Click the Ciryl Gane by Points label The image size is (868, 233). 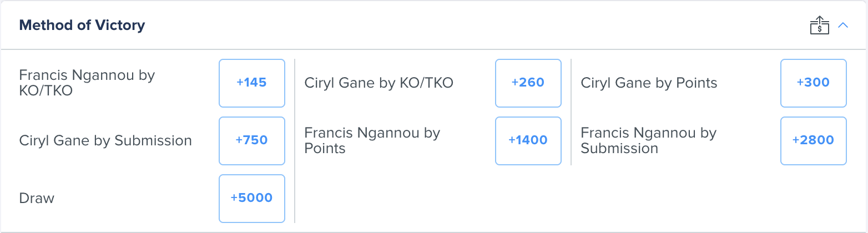click(x=649, y=83)
